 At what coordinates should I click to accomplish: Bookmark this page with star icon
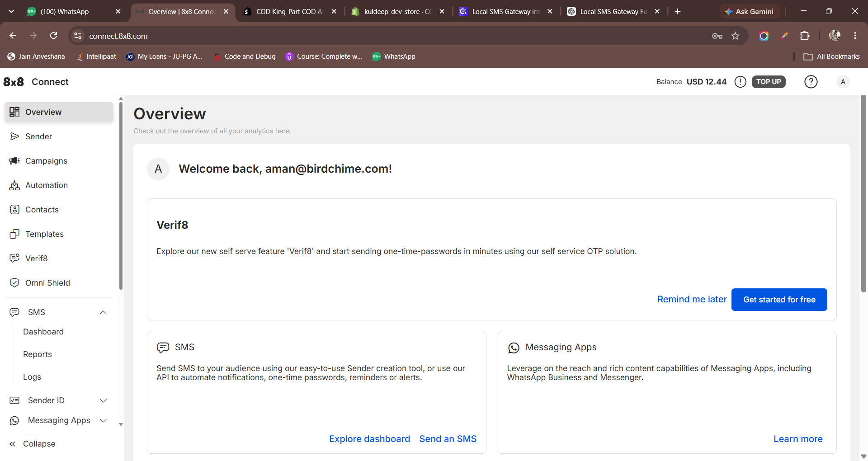[736, 36]
